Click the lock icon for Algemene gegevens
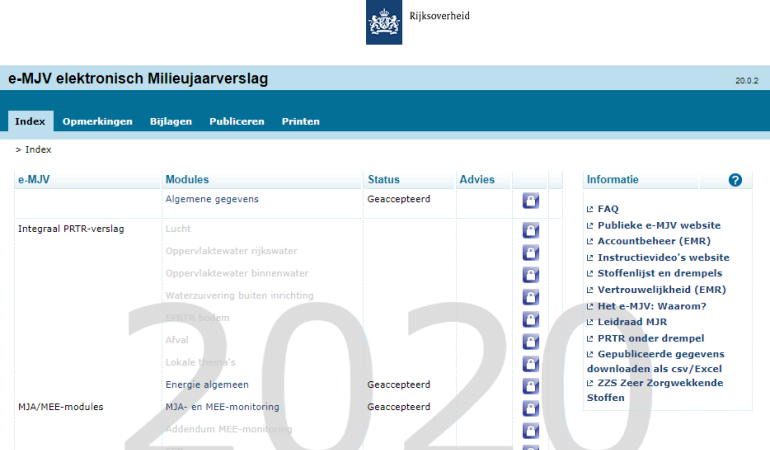The image size is (770, 450). tap(530, 200)
